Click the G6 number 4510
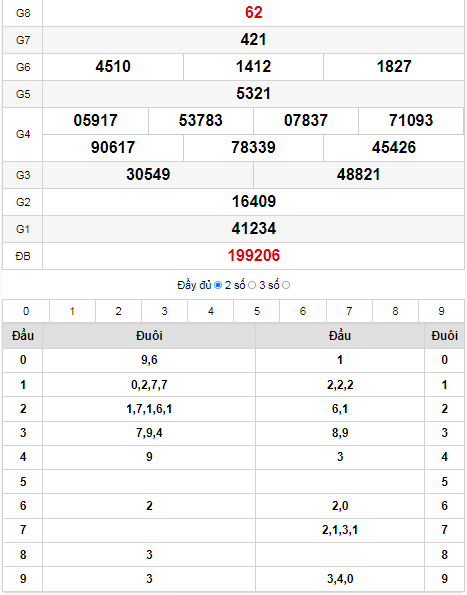 coord(113,66)
